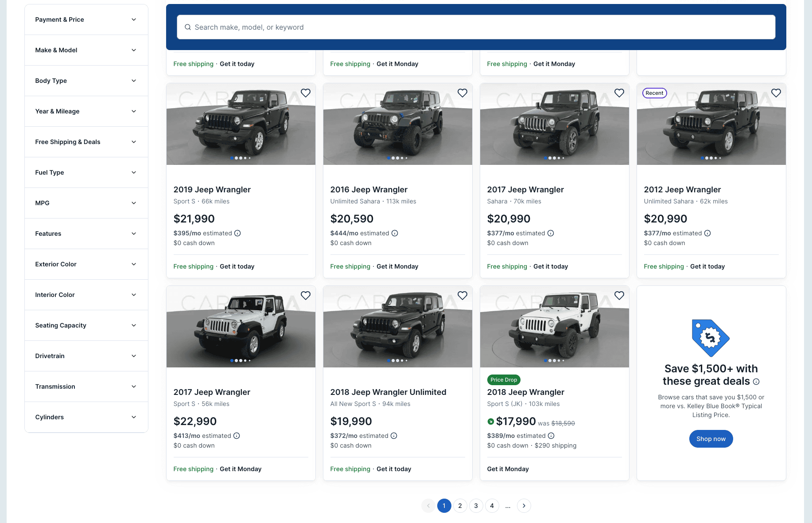Click the search make, model, or keyword field
812x523 pixels.
point(476,27)
